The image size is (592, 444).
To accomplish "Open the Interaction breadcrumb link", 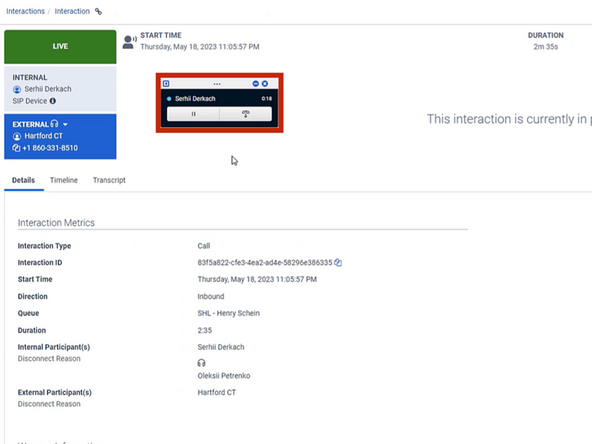I will (72, 11).
